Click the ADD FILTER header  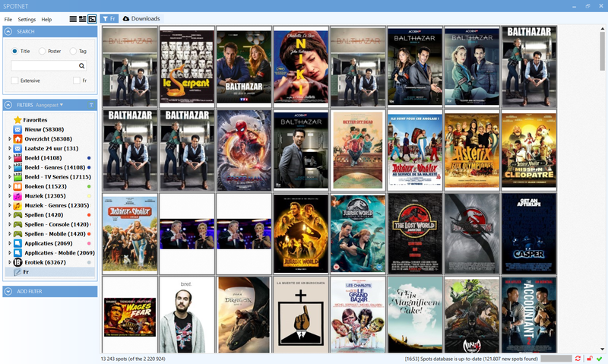pyautogui.click(x=50, y=291)
